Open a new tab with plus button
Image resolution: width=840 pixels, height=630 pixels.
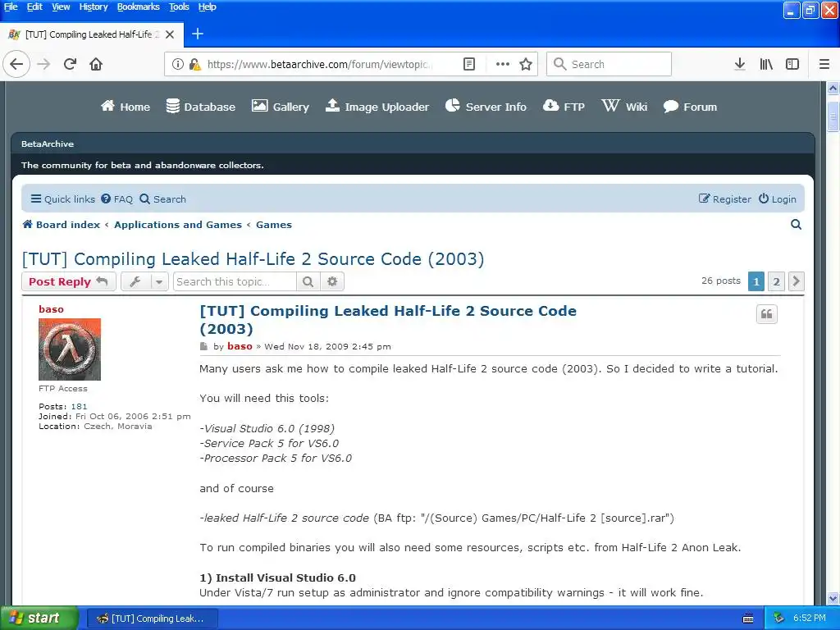coord(197,34)
